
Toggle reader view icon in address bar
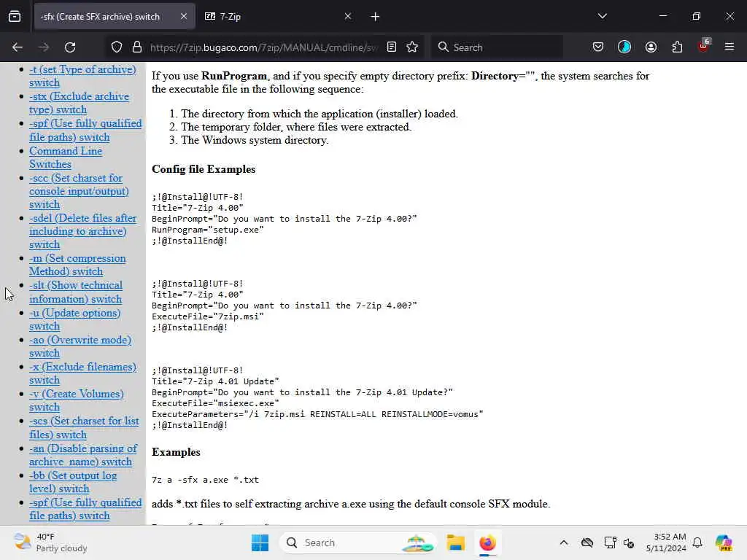coord(392,47)
